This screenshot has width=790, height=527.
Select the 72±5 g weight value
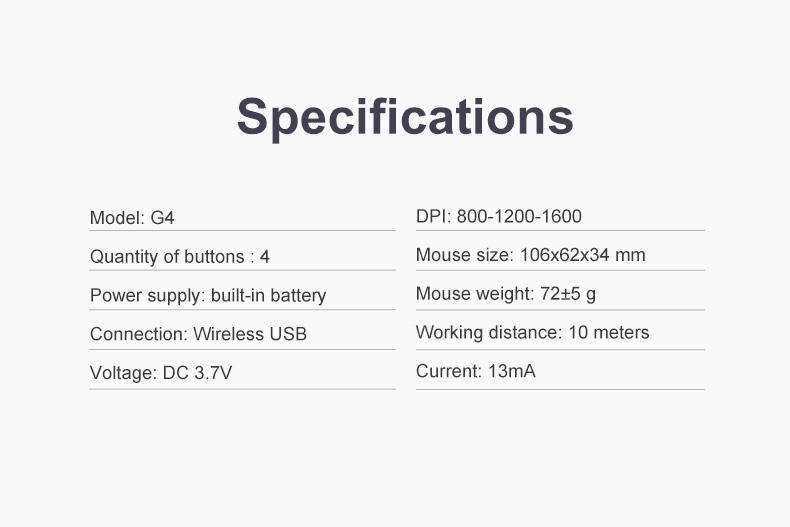(x=568, y=294)
